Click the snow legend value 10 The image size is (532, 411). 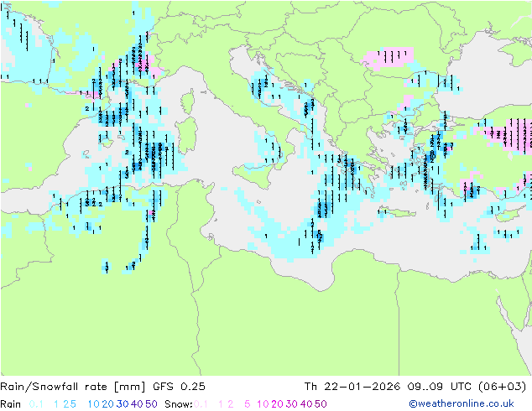tap(263, 404)
